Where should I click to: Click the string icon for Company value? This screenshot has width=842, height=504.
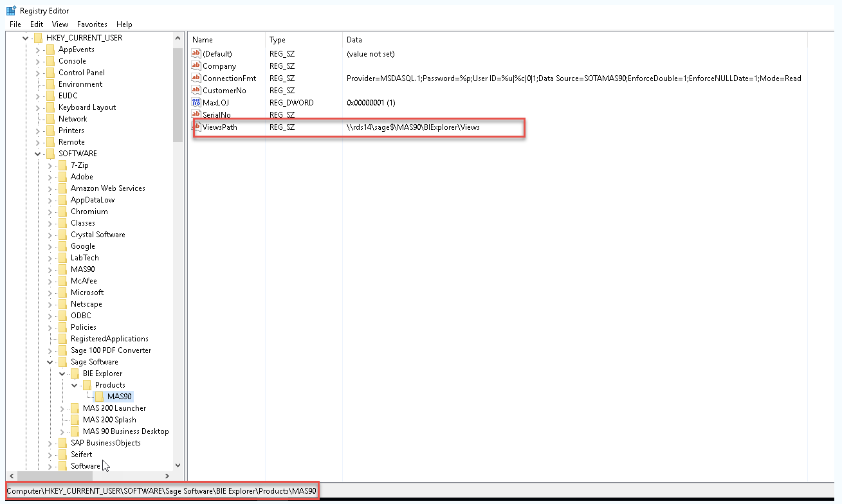pos(196,66)
